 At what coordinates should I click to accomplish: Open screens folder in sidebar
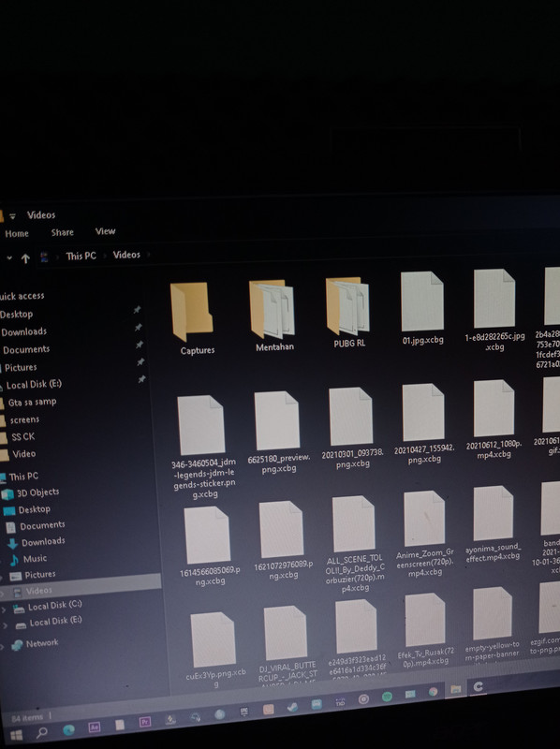coord(24,419)
